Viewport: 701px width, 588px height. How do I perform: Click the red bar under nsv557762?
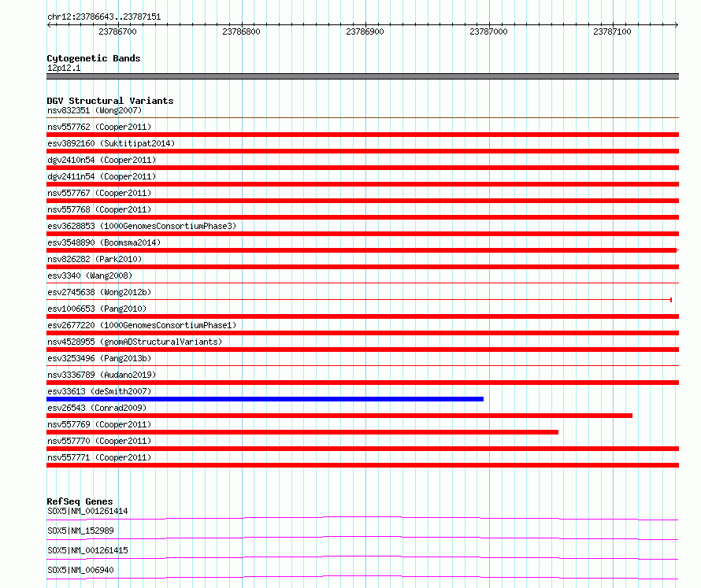coord(362,135)
